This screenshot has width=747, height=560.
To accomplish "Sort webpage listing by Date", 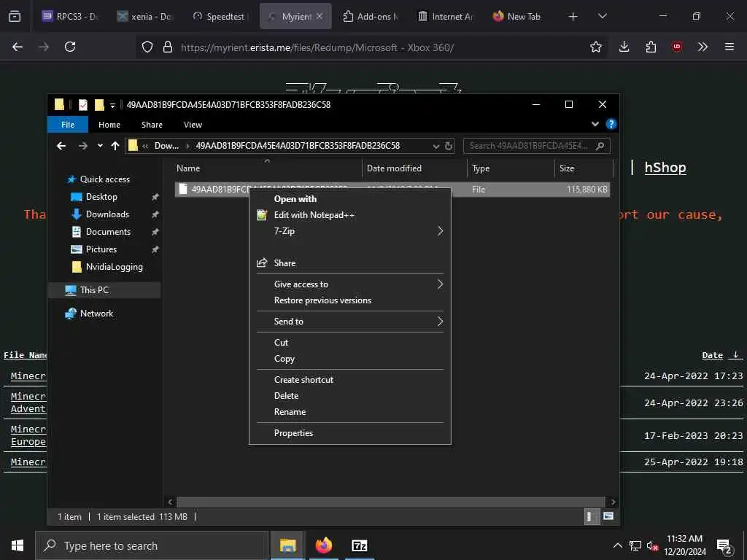I will click(x=712, y=355).
